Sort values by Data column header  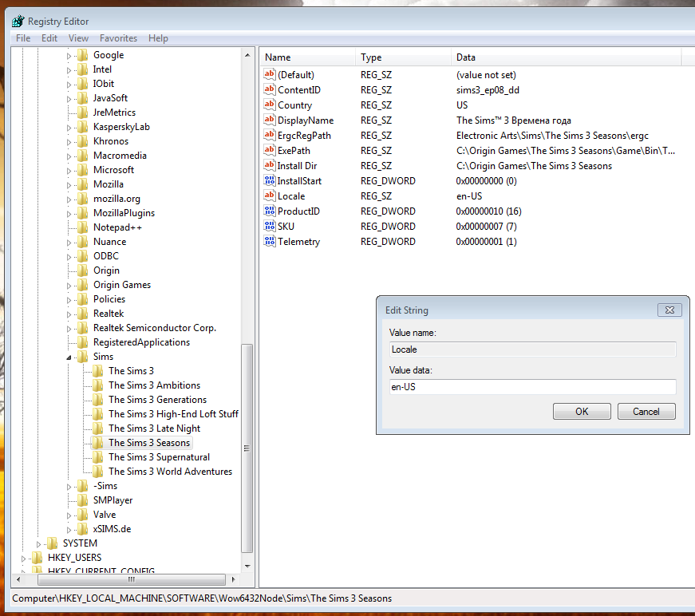[x=566, y=57]
